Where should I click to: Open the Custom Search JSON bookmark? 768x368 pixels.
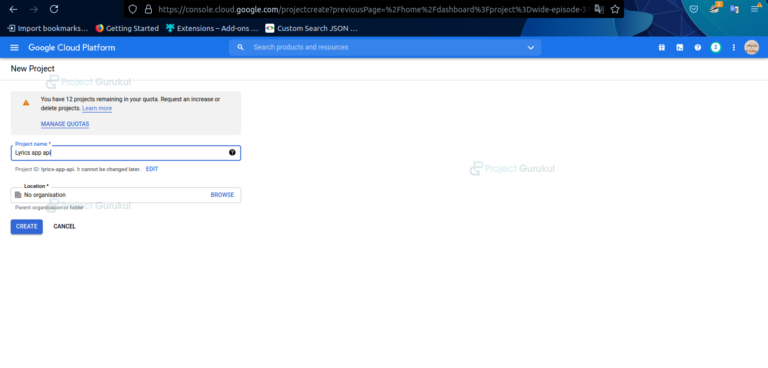tap(312, 28)
